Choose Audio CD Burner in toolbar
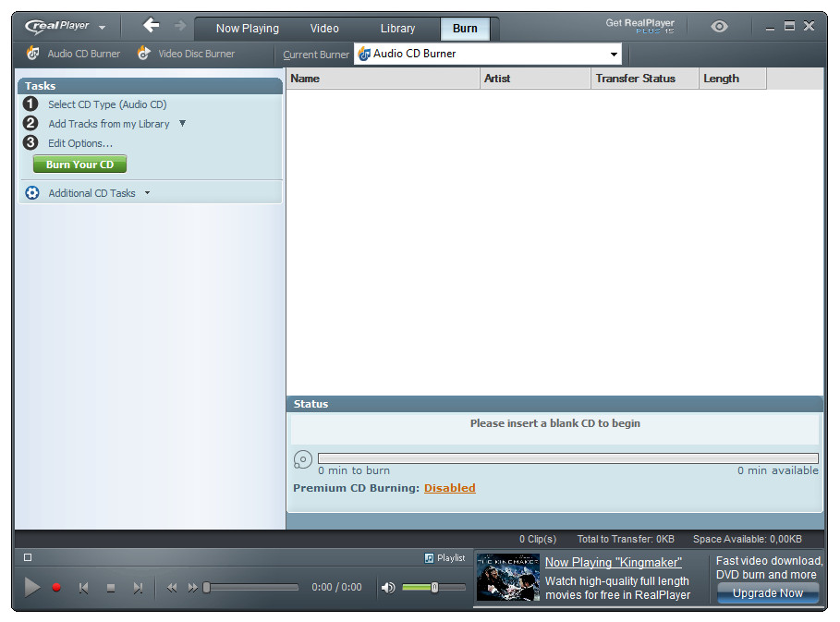Screen dimensions: 840x622 [x=74, y=54]
